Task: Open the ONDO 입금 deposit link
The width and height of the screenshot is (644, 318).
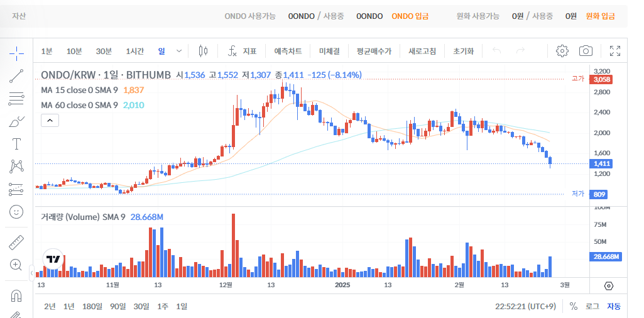Action: click(410, 16)
